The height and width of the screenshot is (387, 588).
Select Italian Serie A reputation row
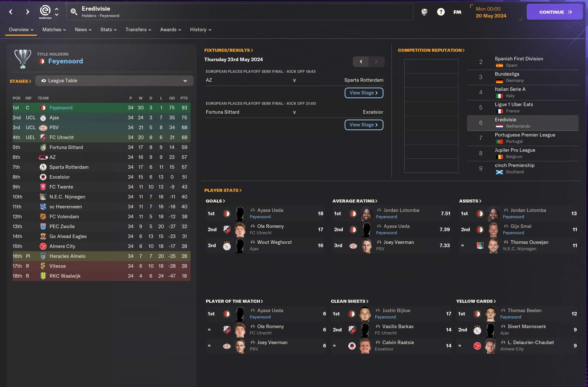coord(523,92)
